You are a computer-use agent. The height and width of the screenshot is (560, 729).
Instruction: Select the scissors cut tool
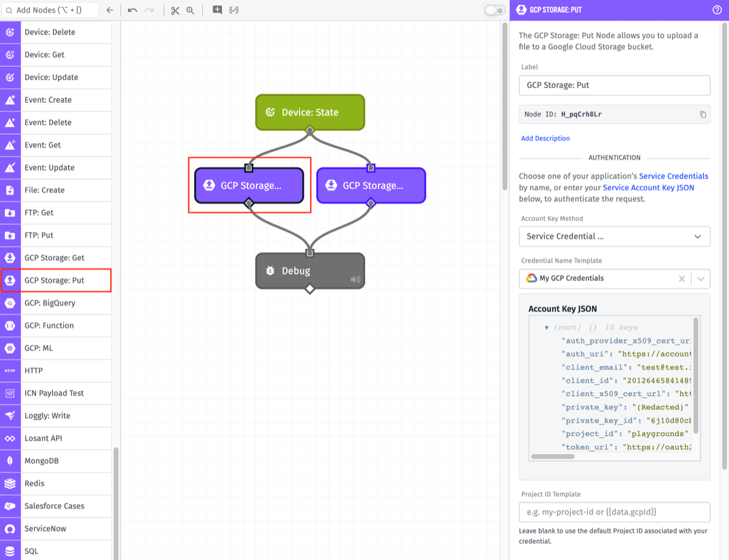pos(175,10)
